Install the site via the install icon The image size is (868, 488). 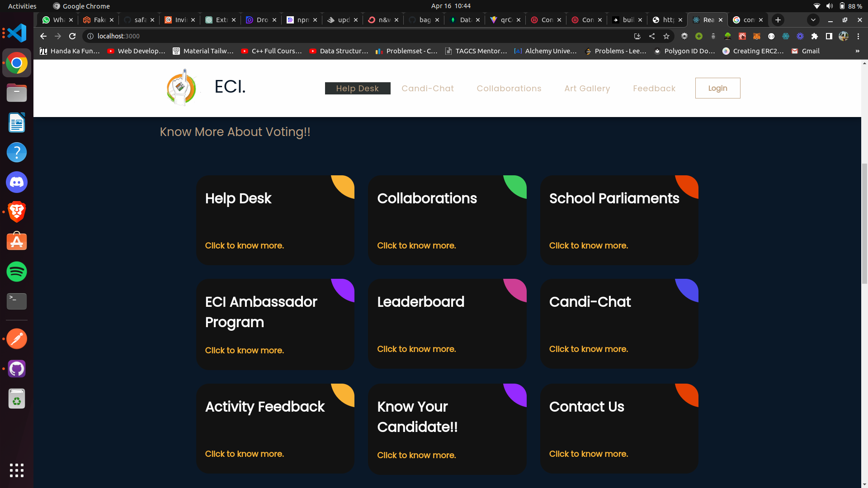coord(637,36)
